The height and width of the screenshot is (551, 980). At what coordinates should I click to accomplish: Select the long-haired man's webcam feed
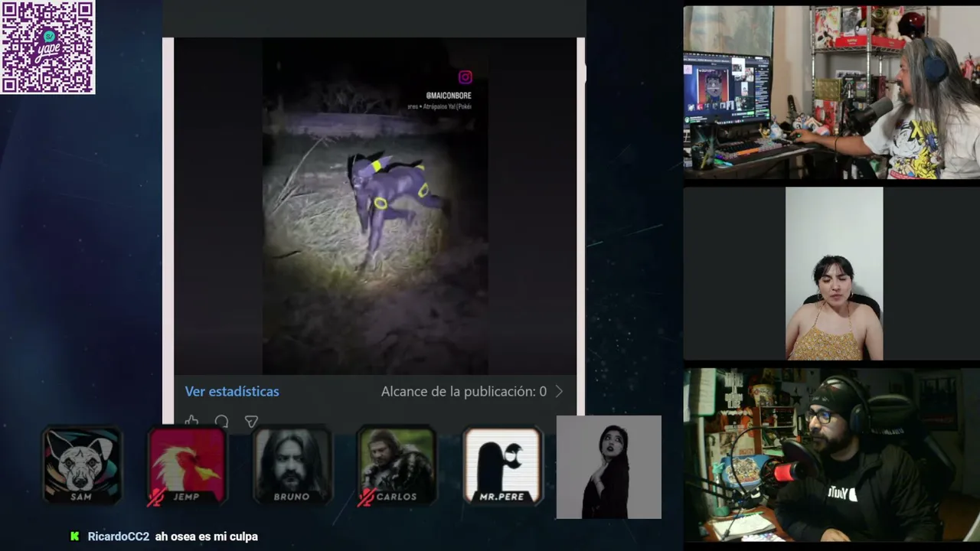[831, 93]
